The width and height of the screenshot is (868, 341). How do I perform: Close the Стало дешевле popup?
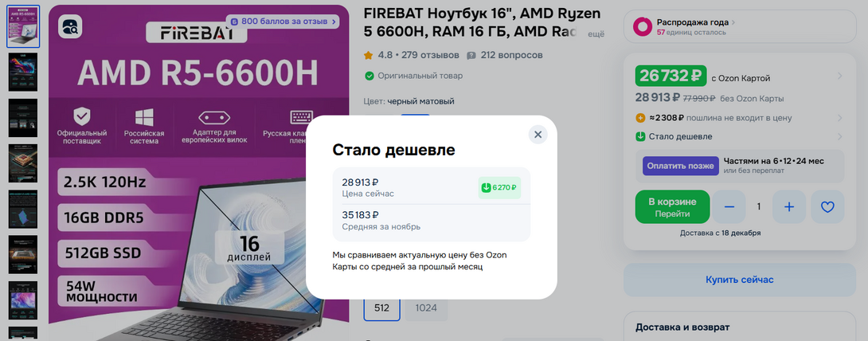(x=538, y=135)
